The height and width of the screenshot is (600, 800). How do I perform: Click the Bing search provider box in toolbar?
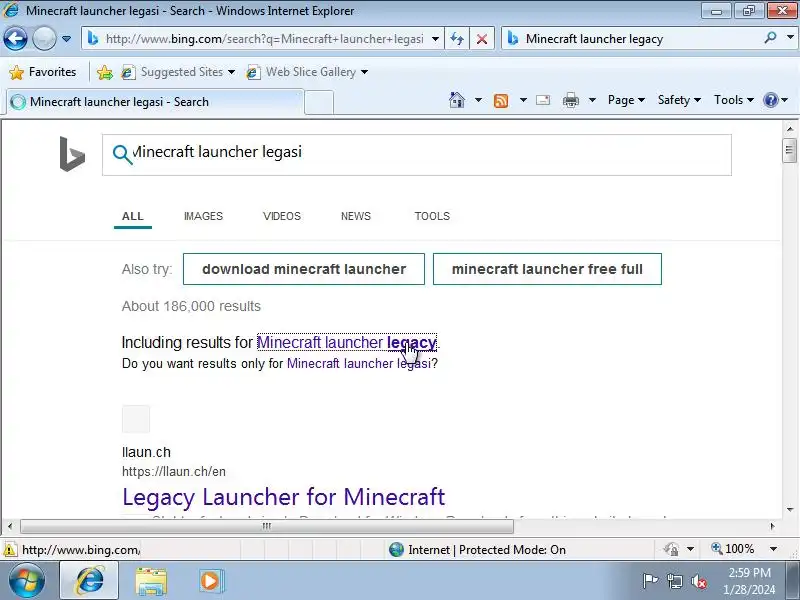[x=633, y=39]
